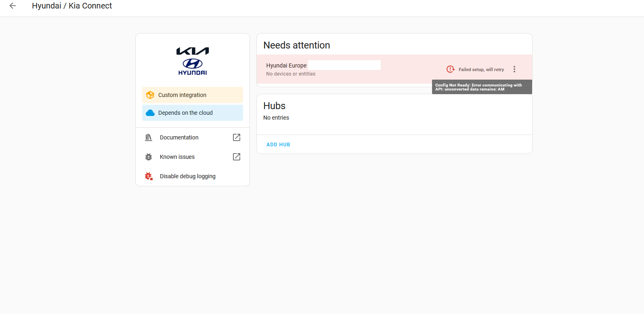Click the blank input field beside Hyundai Europe
The width and height of the screenshot is (644, 314).
coord(344,65)
